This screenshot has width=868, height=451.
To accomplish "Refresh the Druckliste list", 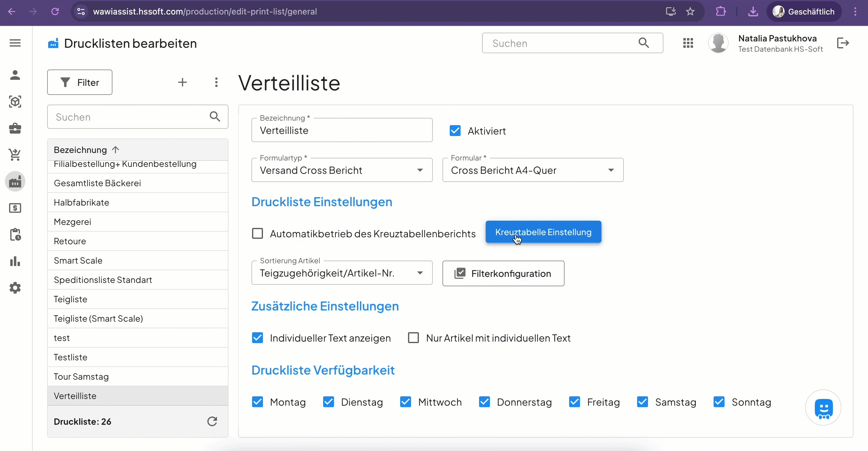I will coord(212,421).
